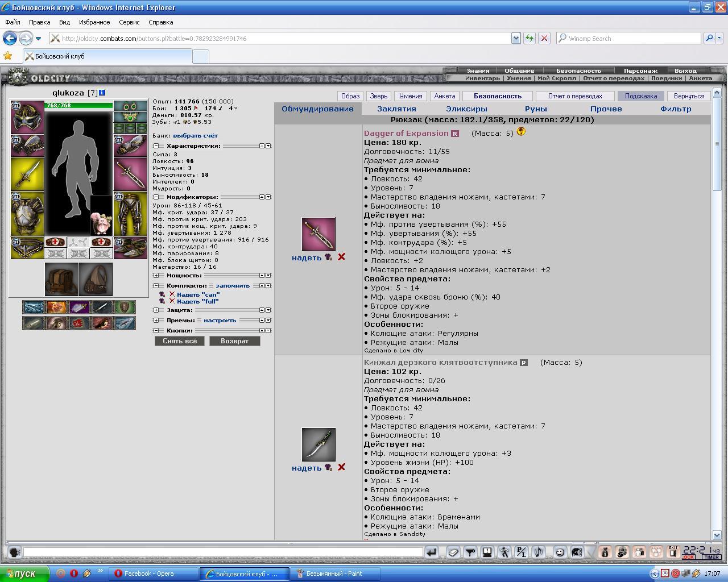Switch to Facebook - Opera taskbar window
This screenshot has width=728, height=582.
(155, 573)
